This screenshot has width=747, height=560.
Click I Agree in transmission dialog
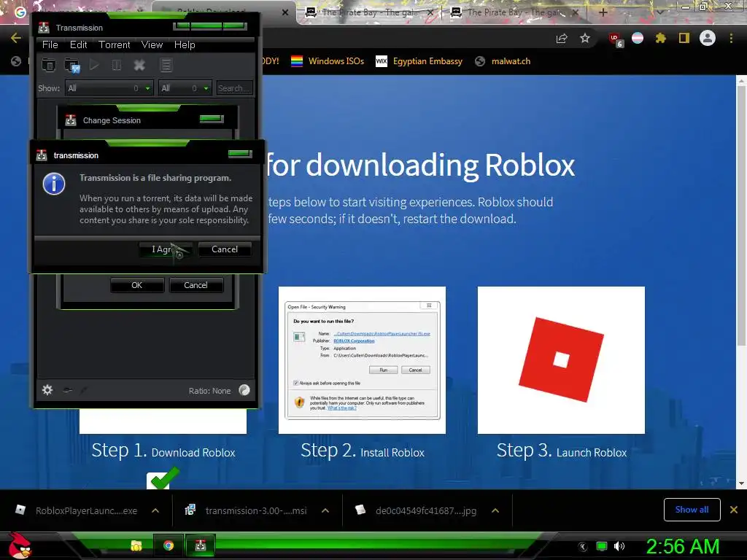point(166,249)
